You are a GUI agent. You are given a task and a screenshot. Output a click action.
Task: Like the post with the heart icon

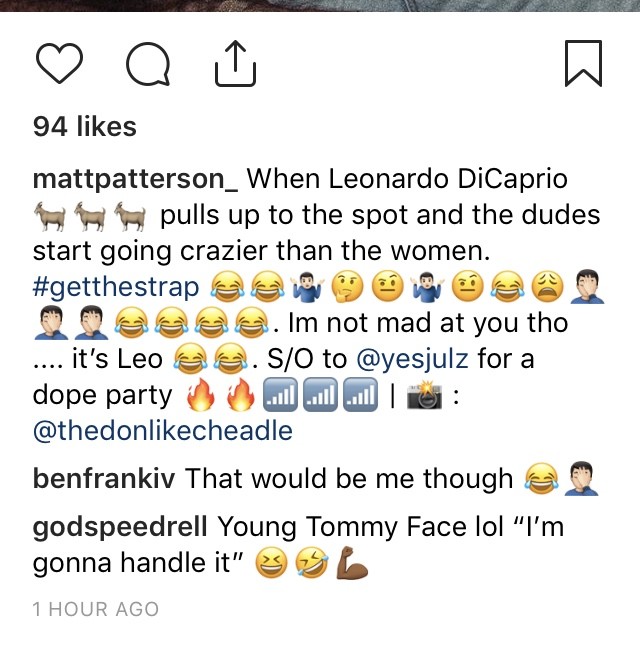coord(60,63)
